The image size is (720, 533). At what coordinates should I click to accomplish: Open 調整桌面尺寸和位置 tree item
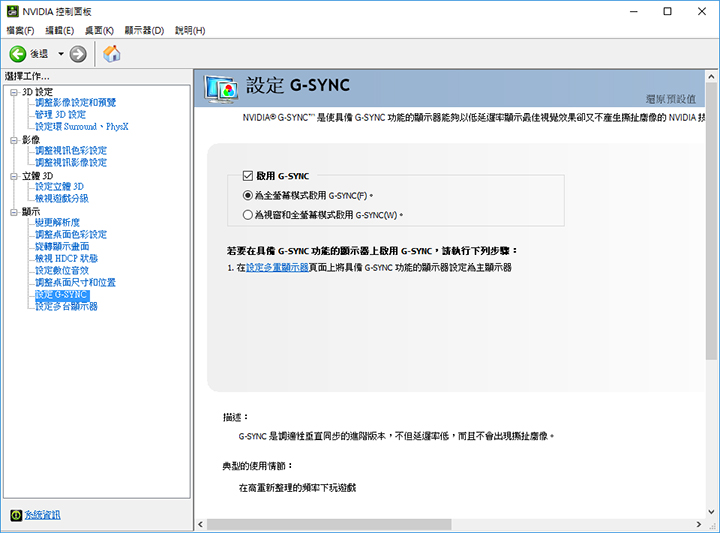click(76, 282)
